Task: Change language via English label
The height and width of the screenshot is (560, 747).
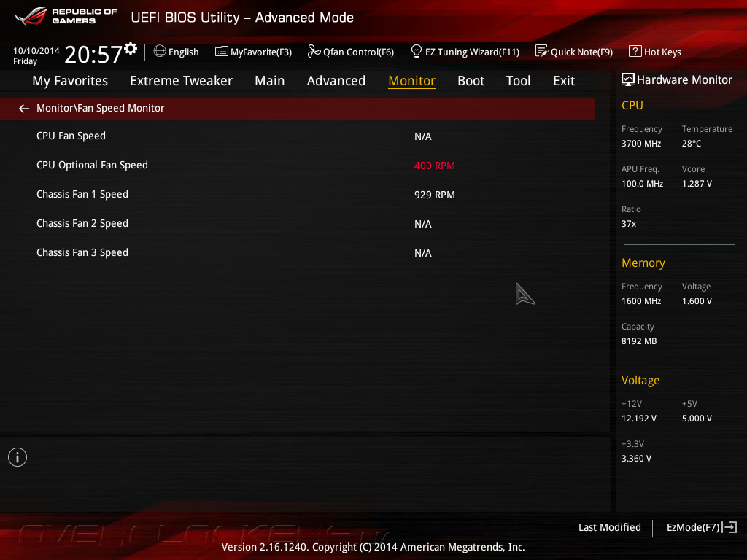Action: 183,52
